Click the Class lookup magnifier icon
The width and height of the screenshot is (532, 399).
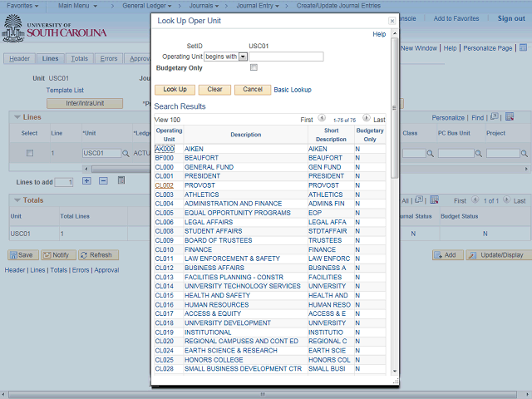click(431, 153)
